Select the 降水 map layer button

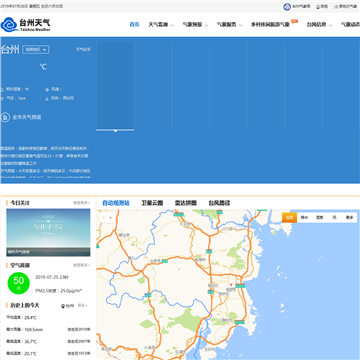coord(304,217)
